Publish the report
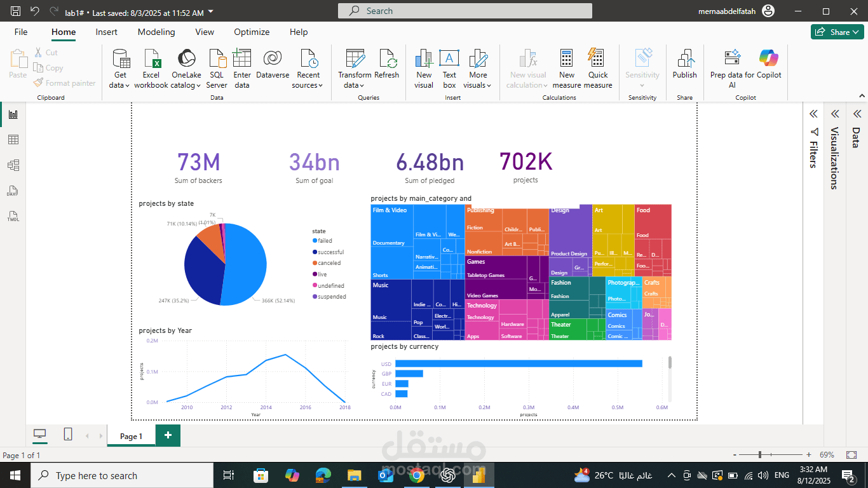The image size is (868, 488). [685, 64]
